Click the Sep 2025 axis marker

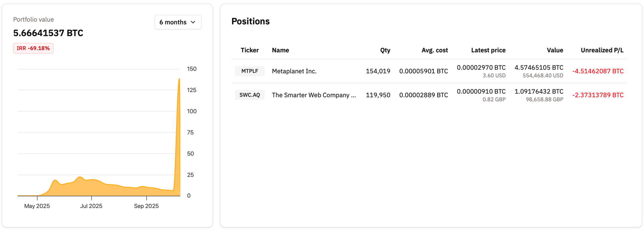coord(146,206)
